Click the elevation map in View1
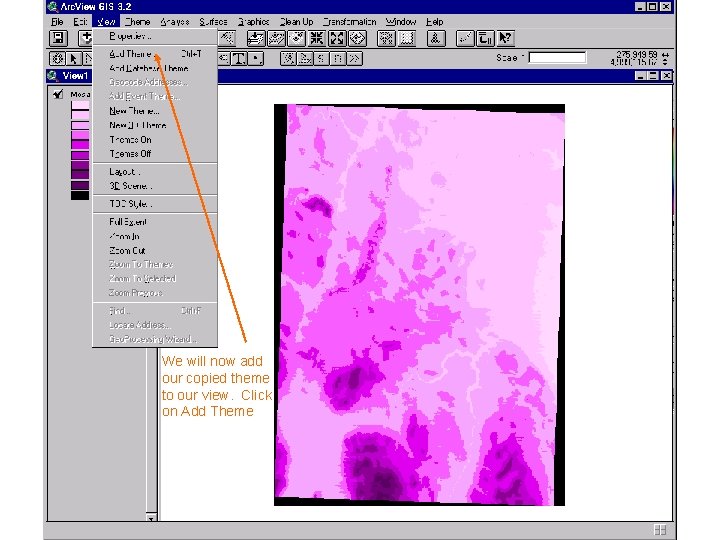 click(x=419, y=304)
